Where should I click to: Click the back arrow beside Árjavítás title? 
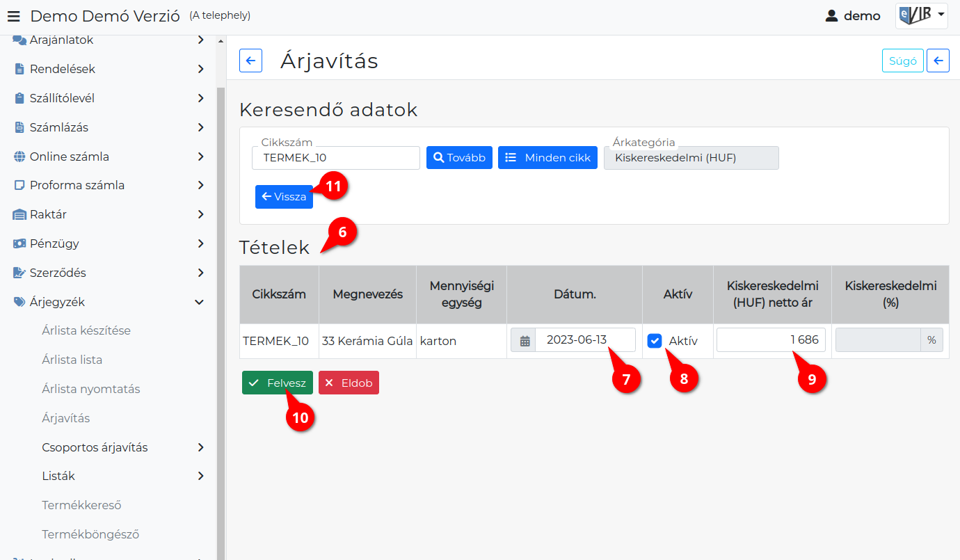tap(250, 61)
